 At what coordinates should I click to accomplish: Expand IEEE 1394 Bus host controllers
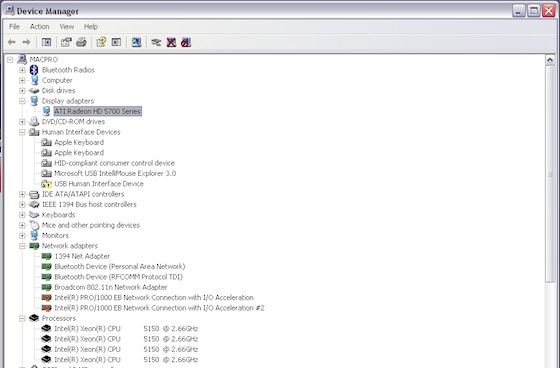click(x=22, y=205)
